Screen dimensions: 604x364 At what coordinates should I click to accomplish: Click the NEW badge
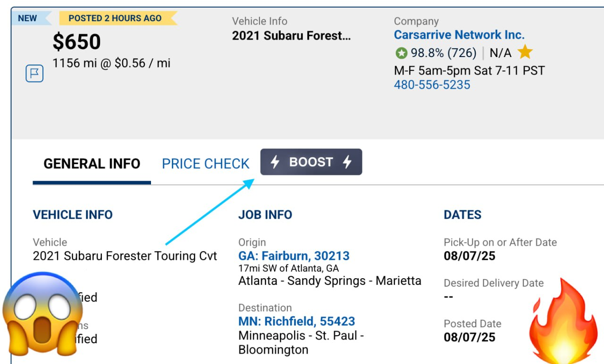coord(27,18)
